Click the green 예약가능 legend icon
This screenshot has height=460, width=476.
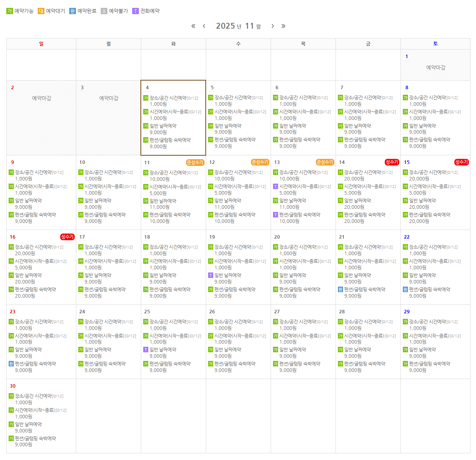click(9, 11)
